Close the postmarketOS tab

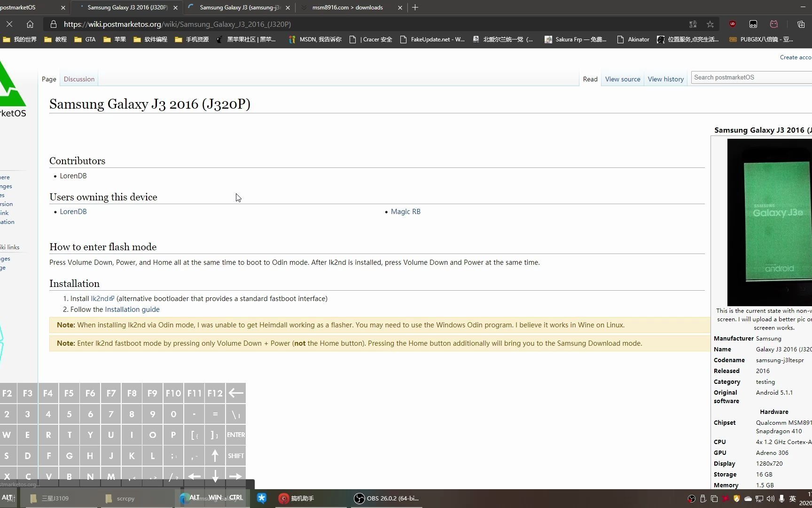coord(63,8)
